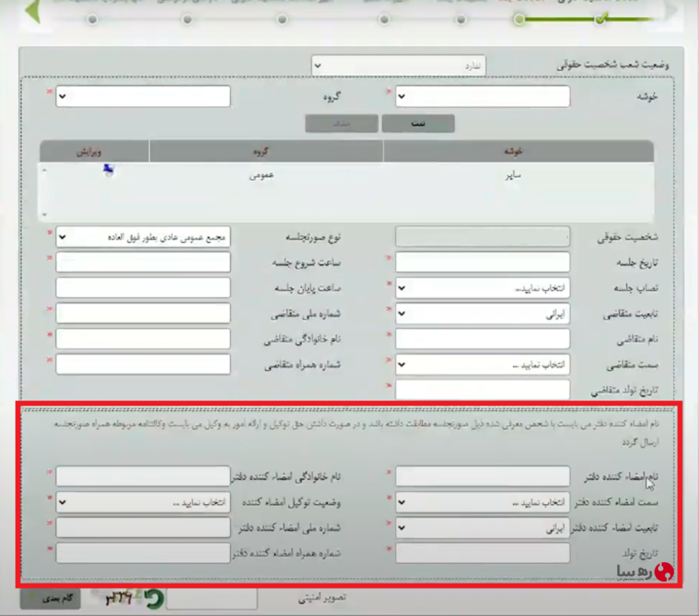Click the signer's تاریخ تولد input field
The image size is (699, 616).
pyautogui.click(x=482, y=553)
